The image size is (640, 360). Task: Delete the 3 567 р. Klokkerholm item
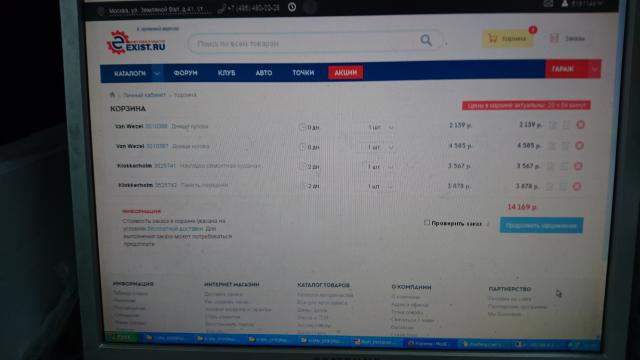tap(578, 166)
